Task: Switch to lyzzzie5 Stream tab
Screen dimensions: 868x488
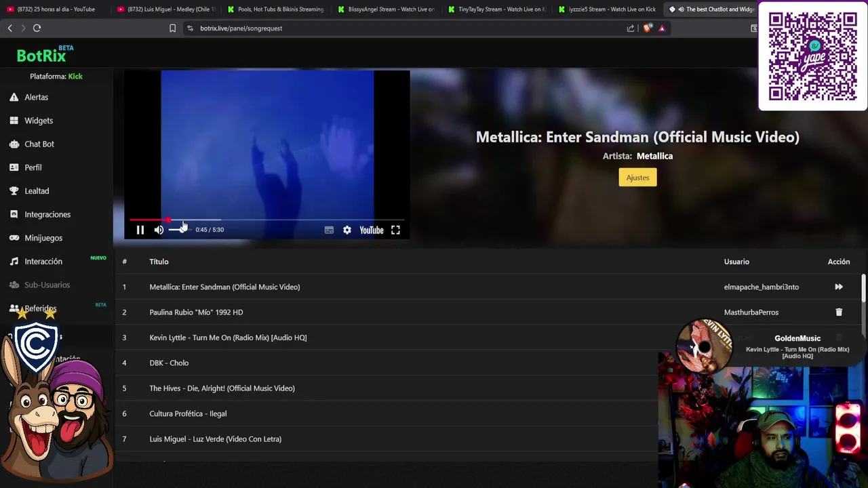Action: pos(606,9)
